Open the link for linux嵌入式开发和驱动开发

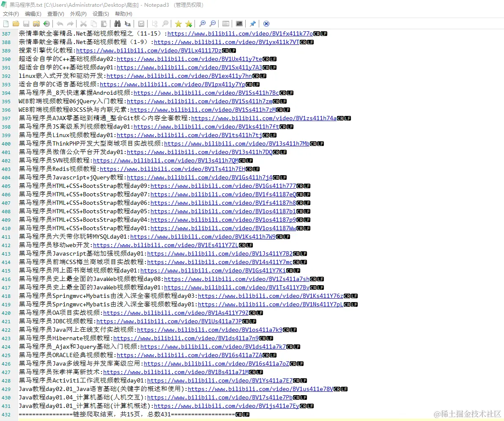(179, 76)
